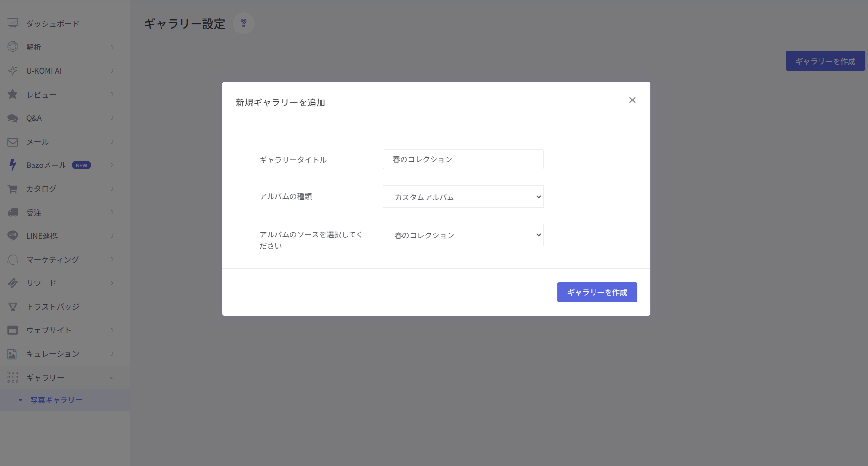The height and width of the screenshot is (466, 868).
Task: Close the 新規ギャラリーを追加 dialog
Action: tap(632, 100)
